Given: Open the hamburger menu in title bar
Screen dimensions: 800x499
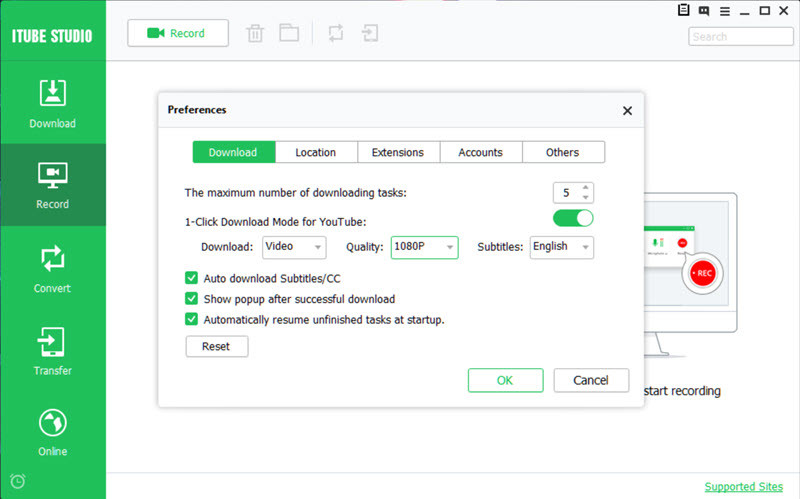Looking at the screenshot, I should pos(724,11).
